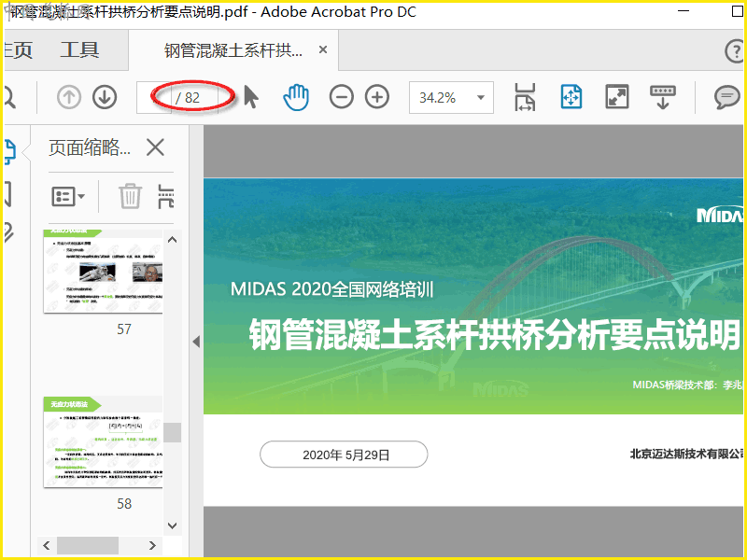Go to previous page with up arrow
Viewport: 747px width, 560px height.
point(69,97)
